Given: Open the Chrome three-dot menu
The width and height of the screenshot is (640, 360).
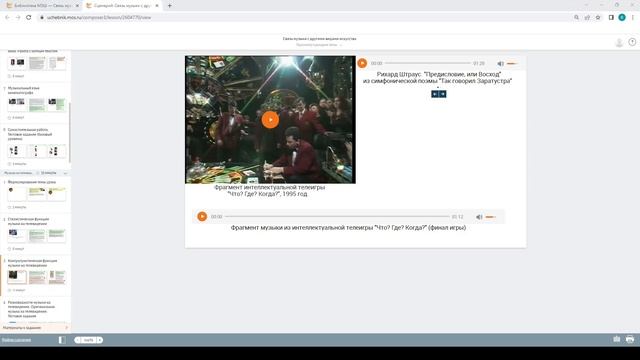Looking at the screenshot, I should point(633,18).
